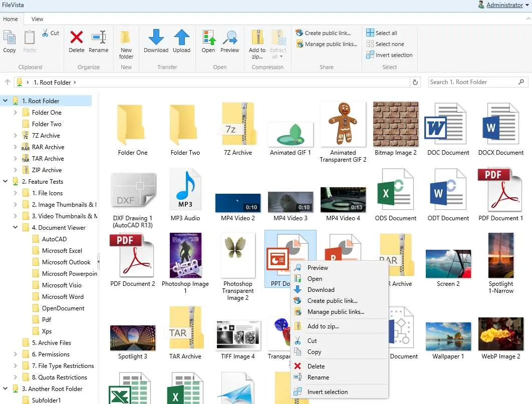Choose Open from the context menu
The width and height of the screenshot is (532, 404).
pyautogui.click(x=339, y=279)
